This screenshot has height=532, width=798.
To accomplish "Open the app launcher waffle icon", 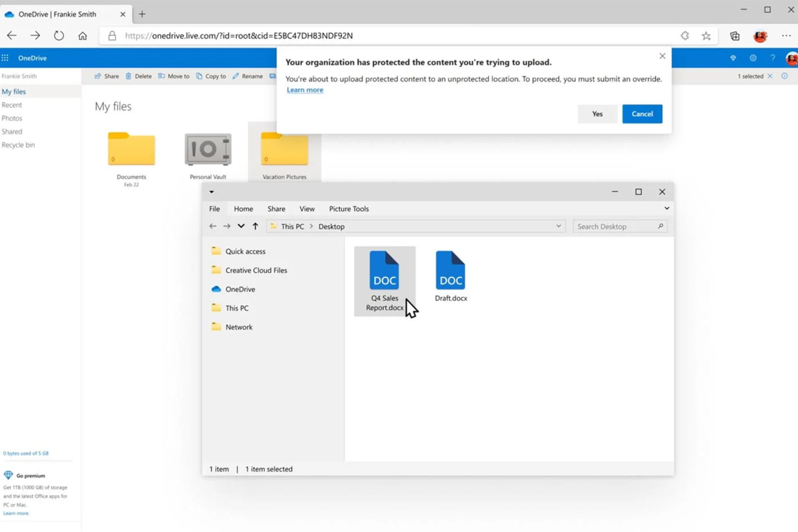I will 5,58.
